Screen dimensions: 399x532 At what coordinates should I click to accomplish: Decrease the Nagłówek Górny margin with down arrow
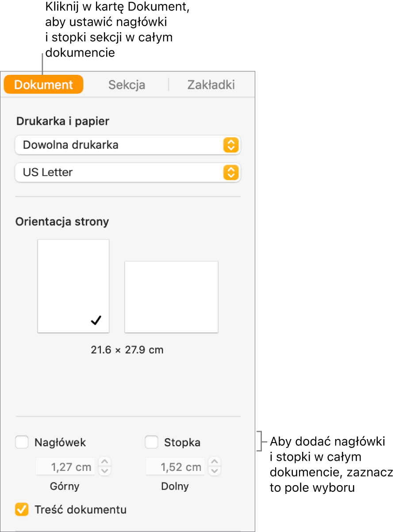click(104, 471)
